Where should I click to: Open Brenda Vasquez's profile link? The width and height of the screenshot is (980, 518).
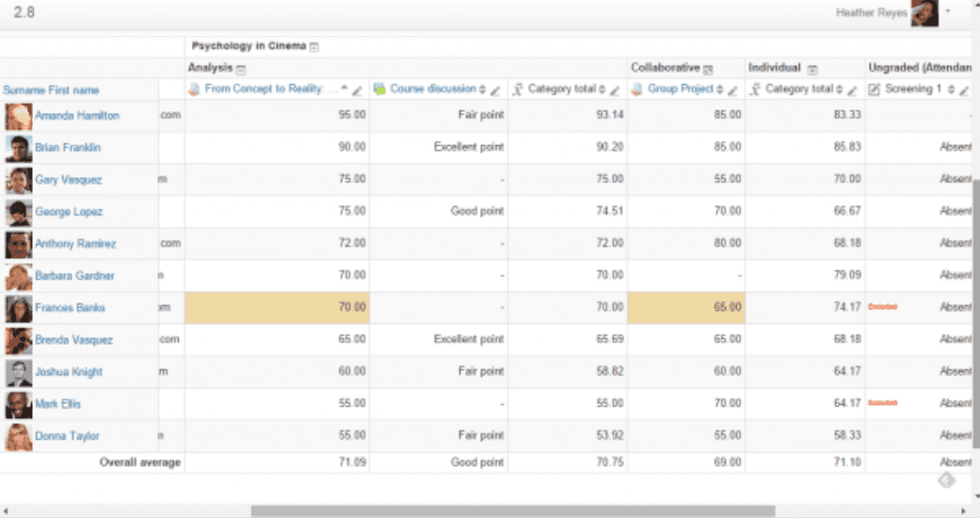73,340
